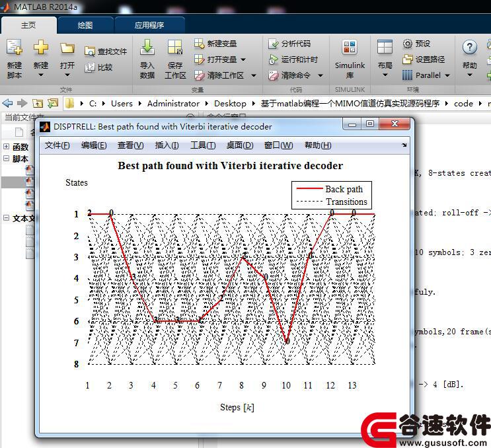Click Users in the address path
The width and height of the screenshot is (491, 448).
tap(122, 103)
